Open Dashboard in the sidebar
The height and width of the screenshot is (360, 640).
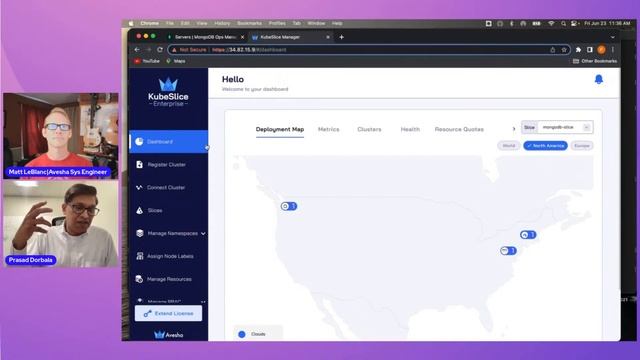[168, 142]
